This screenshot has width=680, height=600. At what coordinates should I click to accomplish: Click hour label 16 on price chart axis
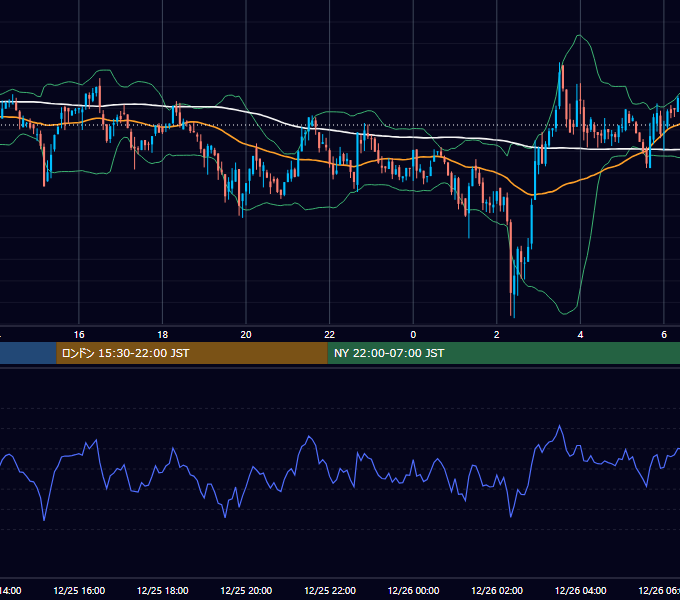(79, 335)
